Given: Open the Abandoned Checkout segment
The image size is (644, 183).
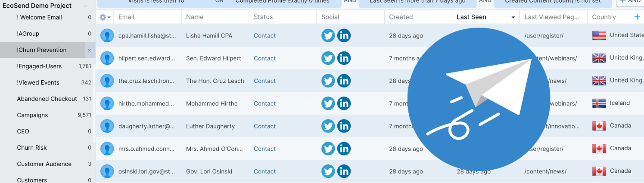Looking at the screenshot, I should pyautogui.click(x=47, y=99).
